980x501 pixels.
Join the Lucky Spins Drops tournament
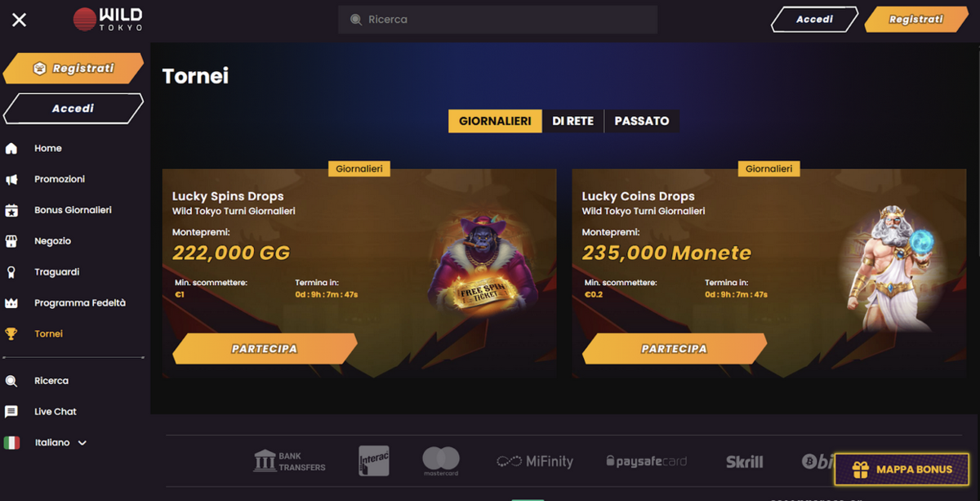pyautogui.click(x=265, y=348)
